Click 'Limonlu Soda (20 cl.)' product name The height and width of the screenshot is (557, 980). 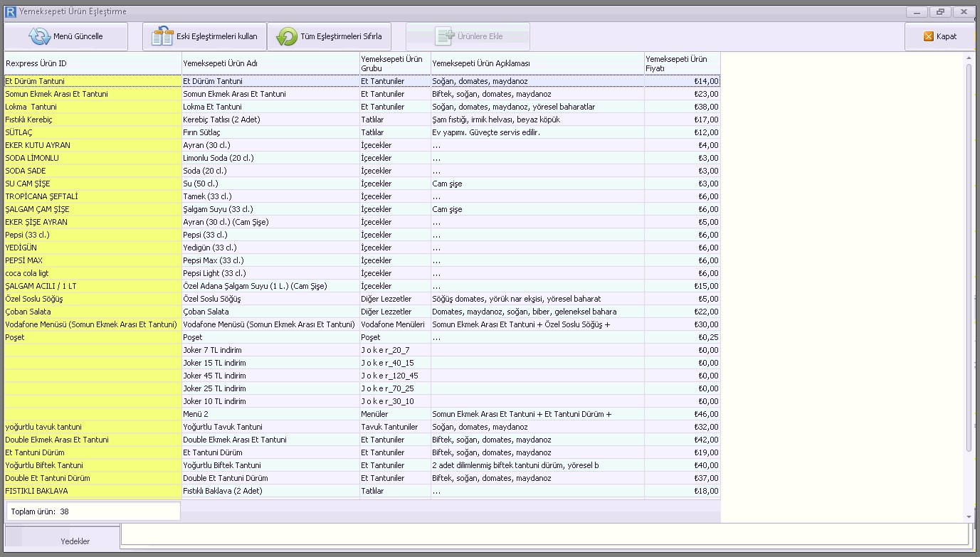(x=218, y=158)
